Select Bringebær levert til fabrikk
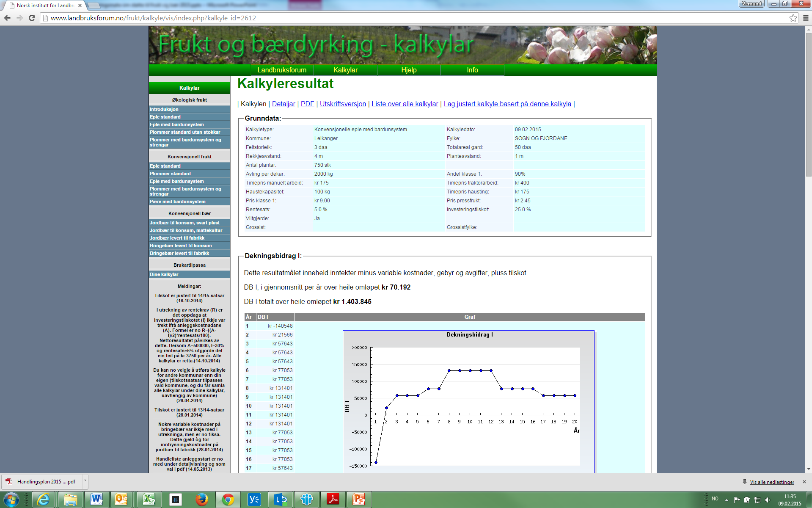Image resolution: width=812 pixels, height=508 pixels. coord(190,253)
